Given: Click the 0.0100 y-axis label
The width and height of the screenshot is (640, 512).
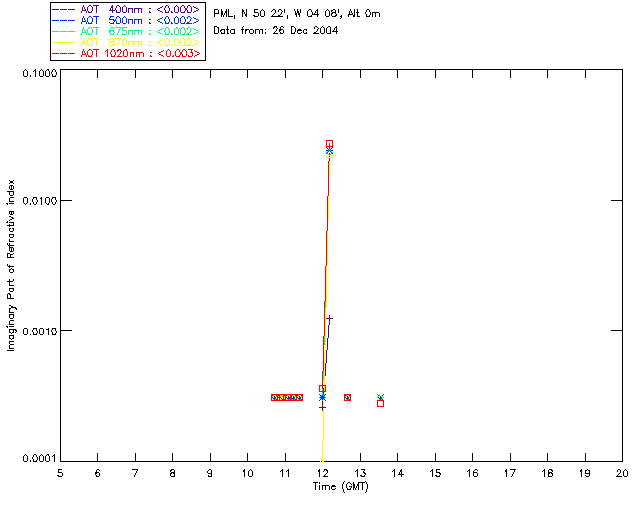Looking at the screenshot, I should [x=39, y=201].
